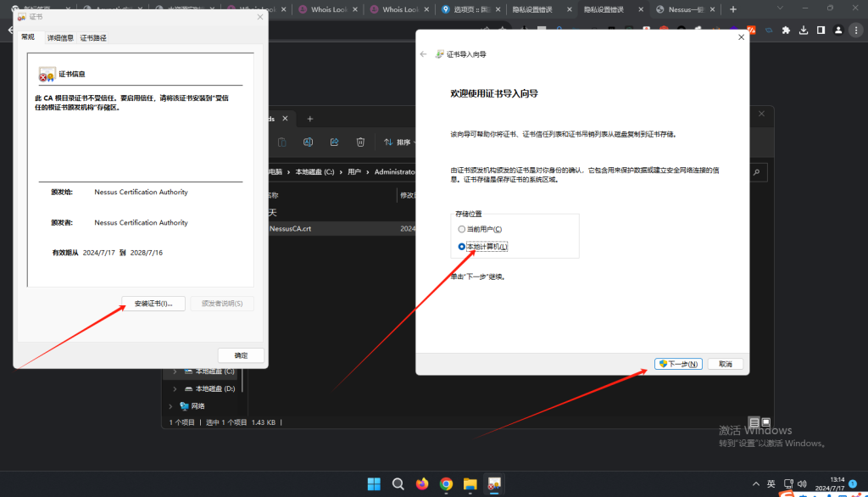Click the search icon in File Explorer
Image resolution: width=868 pixels, height=497 pixels.
coord(757,172)
